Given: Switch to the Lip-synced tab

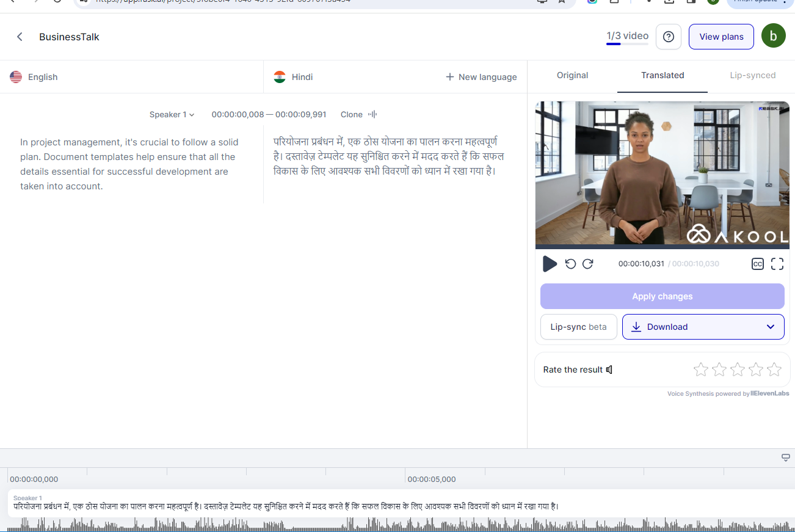Looking at the screenshot, I should [753, 75].
